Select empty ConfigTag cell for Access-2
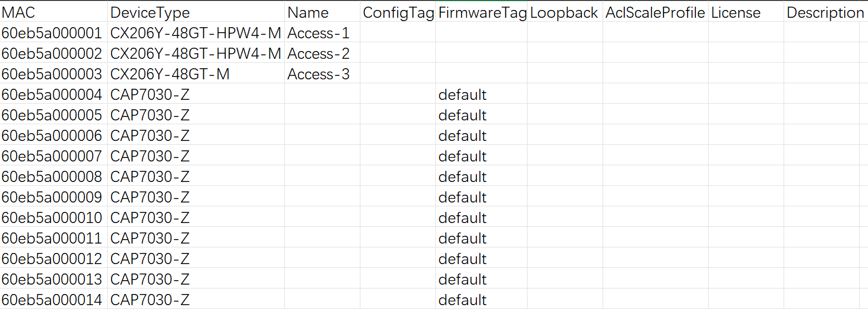Screen dimensions: 868x309 point(398,53)
